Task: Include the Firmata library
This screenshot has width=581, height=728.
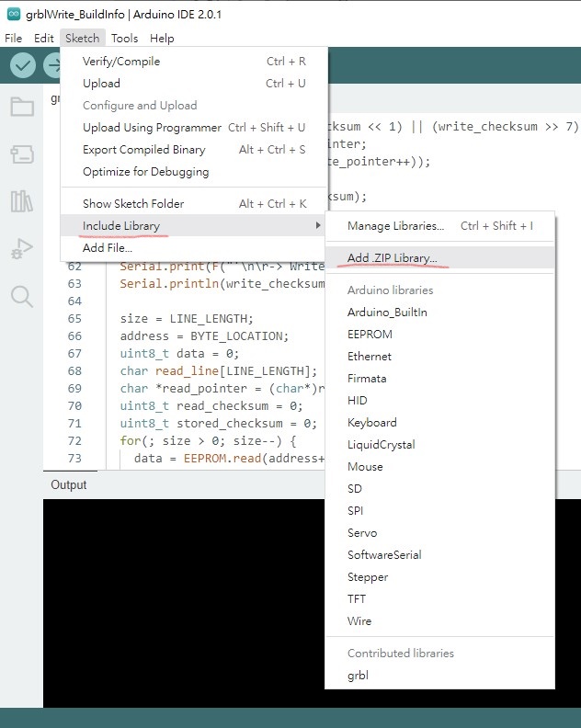Action: click(x=439, y=379)
